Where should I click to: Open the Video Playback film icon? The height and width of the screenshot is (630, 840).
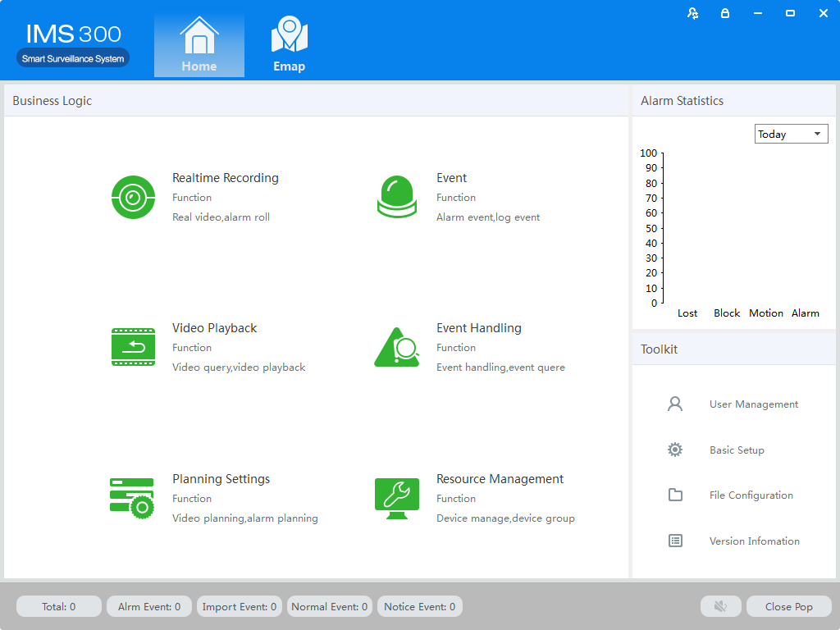[133, 347]
